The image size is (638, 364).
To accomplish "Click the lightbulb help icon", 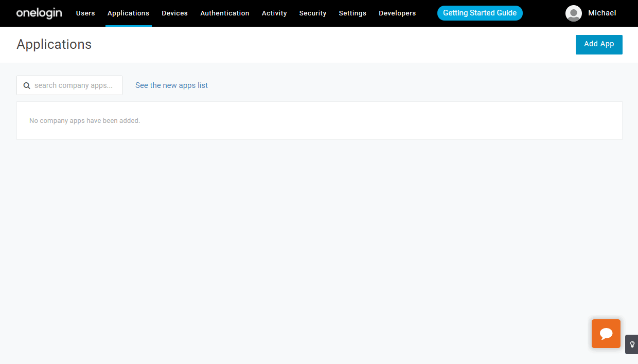I will click(x=632, y=344).
